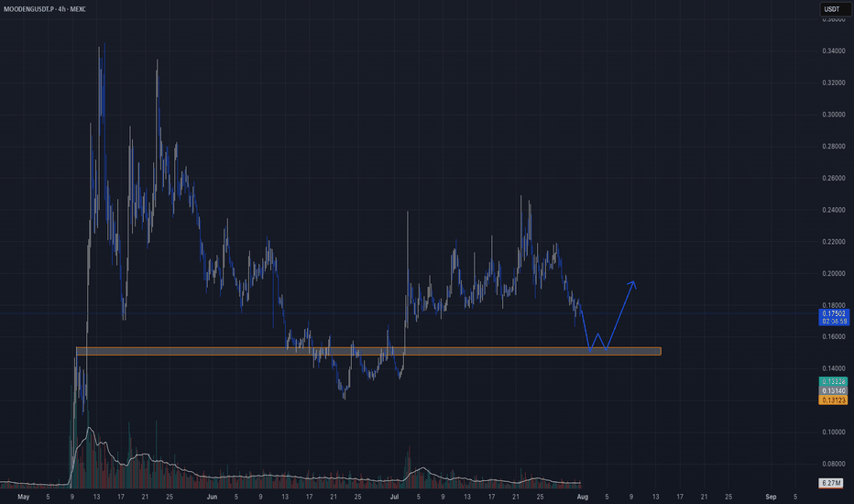Click the 6.27M volume value label
The width and height of the screenshot is (854, 504).
click(x=831, y=483)
